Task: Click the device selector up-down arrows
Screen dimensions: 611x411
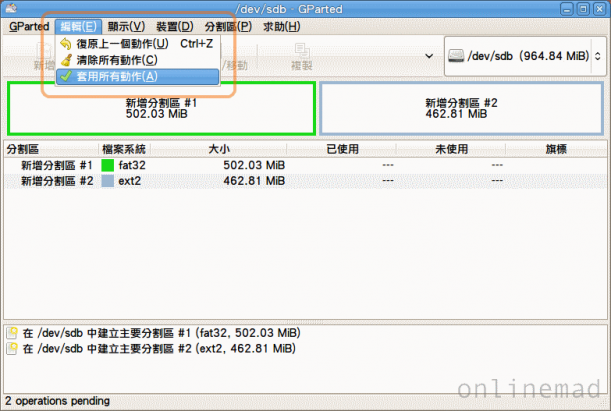Action: coord(598,56)
